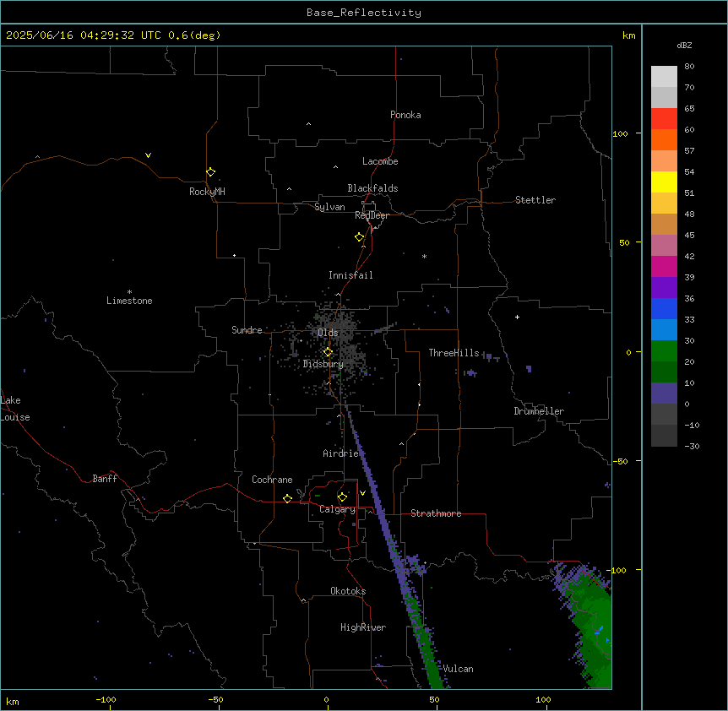The image size is (728, 711).
Task: Click the Innisfail label
Action: [350, 275]
